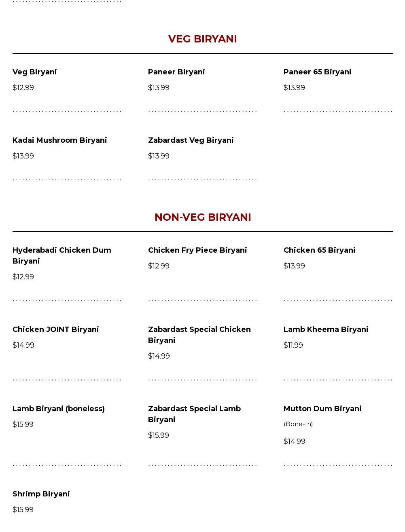This screenshot has height=532, width=405.
Task: Open the Paneer Biryani menu item
Action: pyautogui.click(x=176, y=72)
